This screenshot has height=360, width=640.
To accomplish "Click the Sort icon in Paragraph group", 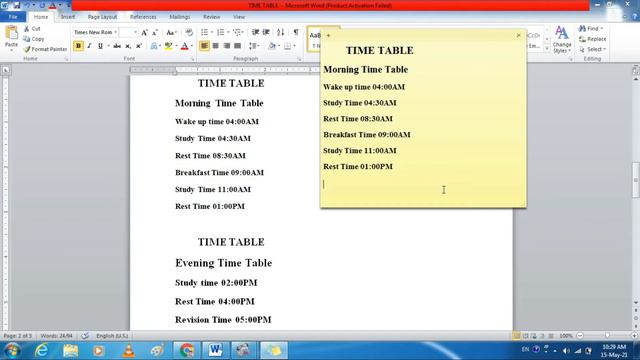I will (x=280, y=32).
